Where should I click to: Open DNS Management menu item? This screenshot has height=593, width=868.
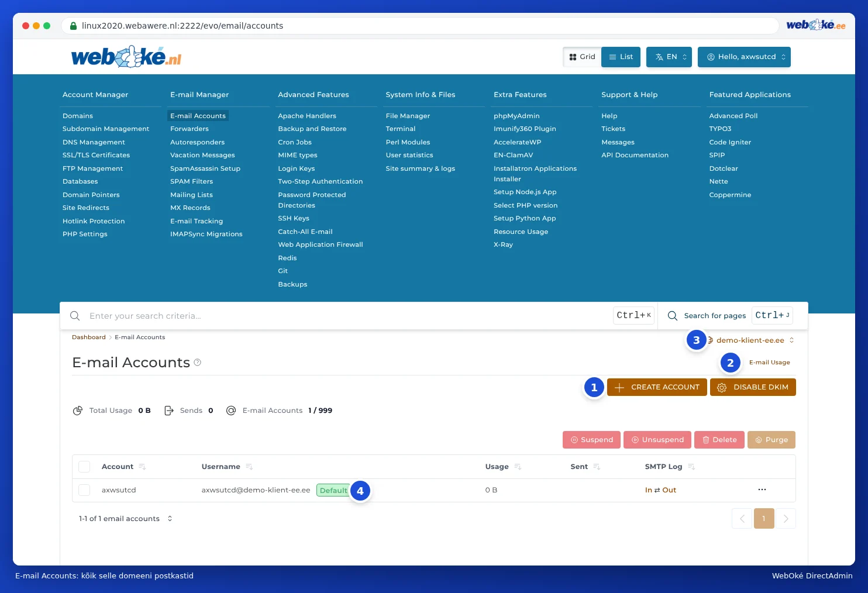click(94, 142)
